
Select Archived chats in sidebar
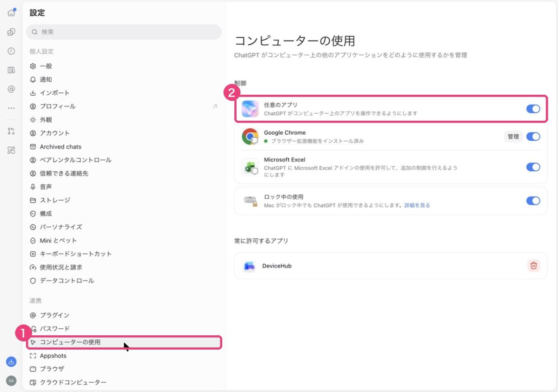[x=124, y=147]
